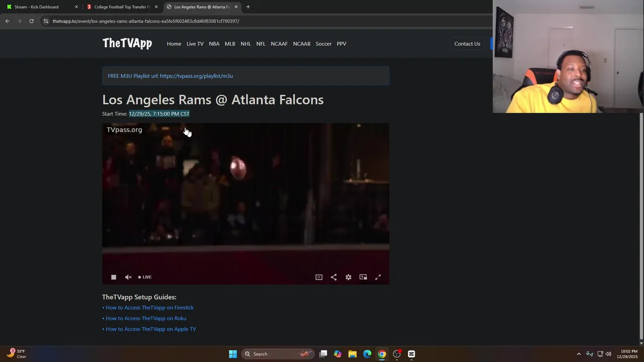The image size is (644, 362).
Task: Open the MLB section
Action: point(230,44)
